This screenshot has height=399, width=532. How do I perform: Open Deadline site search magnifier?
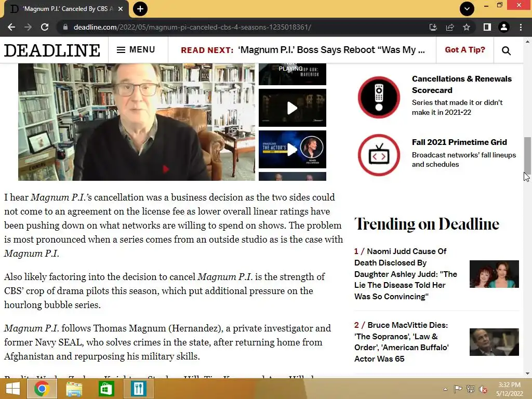(x=506, y=50)
